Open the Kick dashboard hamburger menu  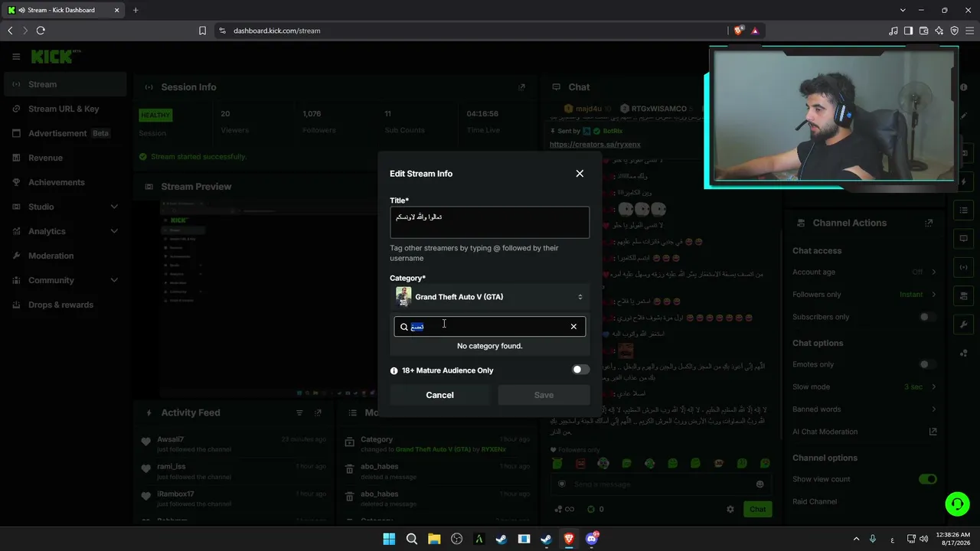click(x=16, y=57)
